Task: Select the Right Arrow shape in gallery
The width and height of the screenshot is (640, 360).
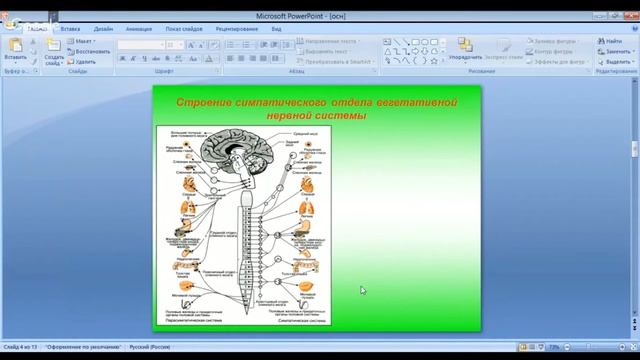Action: 416,51
